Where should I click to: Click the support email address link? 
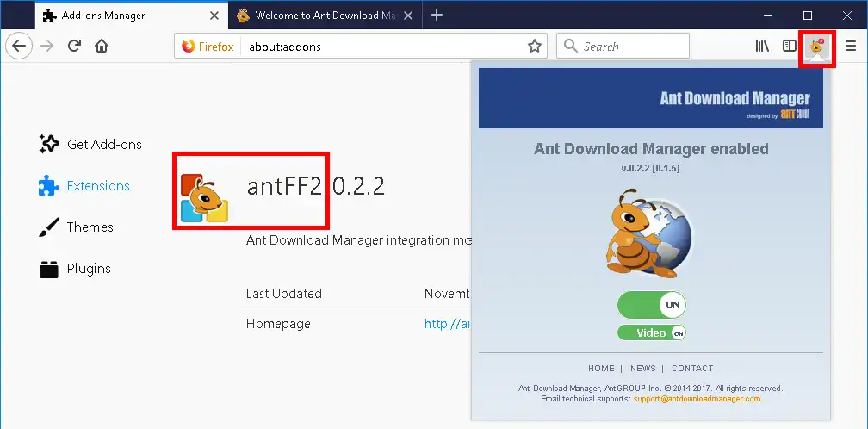(697, 399)
